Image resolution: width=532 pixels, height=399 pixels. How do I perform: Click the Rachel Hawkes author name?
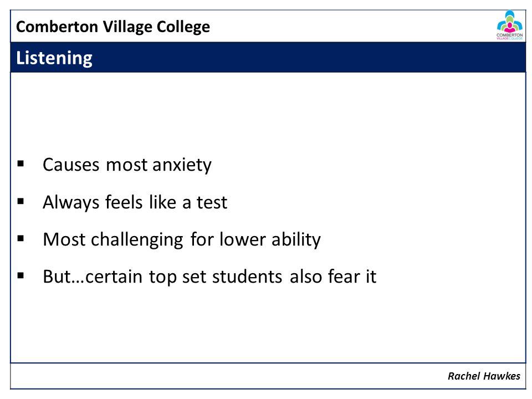(484, 376)
